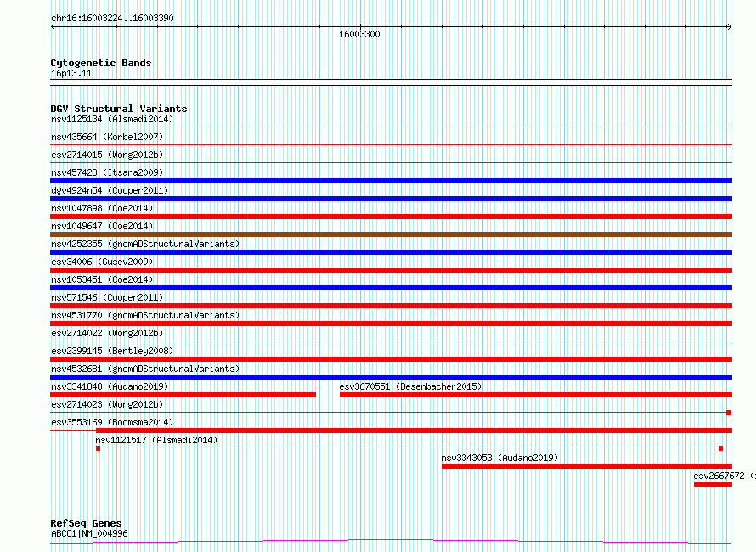Click the blue nsv1053451 (Coe2014) bar
The width and height of the screenshot is (756, 552).
(x=391, y=288)
